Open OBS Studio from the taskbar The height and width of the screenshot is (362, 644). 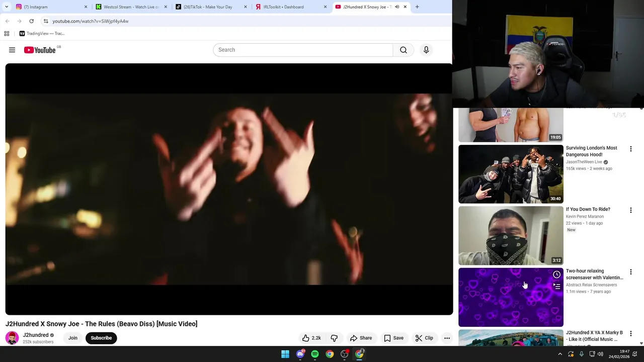coord(345,354)
